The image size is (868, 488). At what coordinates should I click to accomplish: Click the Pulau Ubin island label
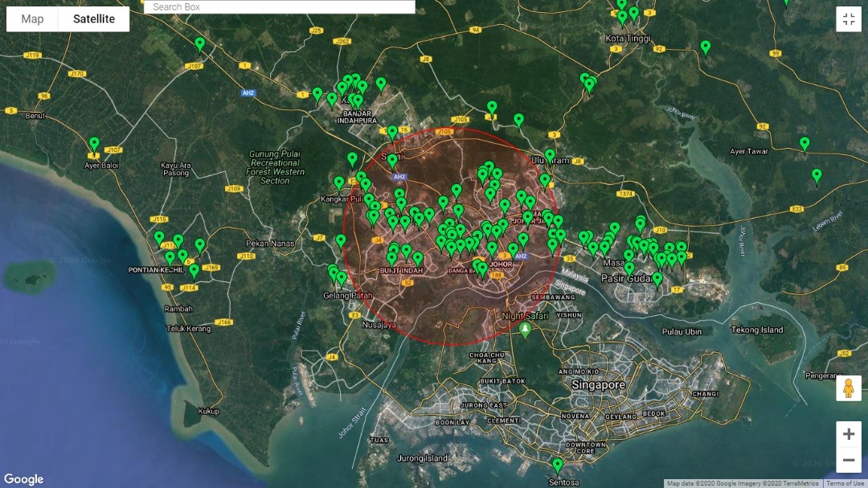682,332
